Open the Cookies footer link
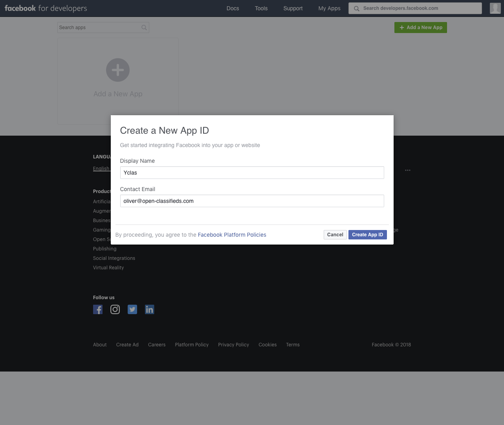The height and width of the screenshot is (425, 504). pos(268,345)
